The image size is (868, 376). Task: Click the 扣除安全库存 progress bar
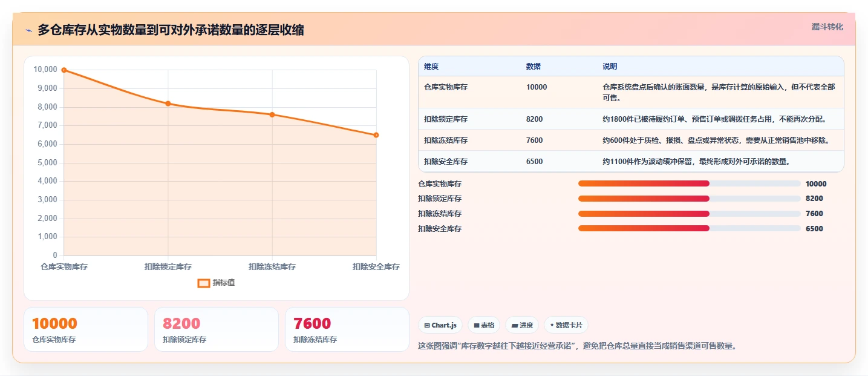690,228
